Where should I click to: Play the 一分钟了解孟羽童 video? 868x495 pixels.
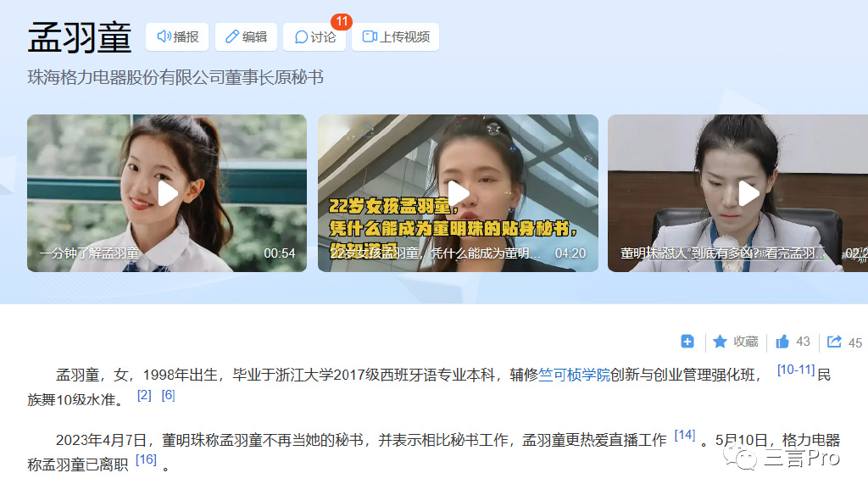(167, 193)
